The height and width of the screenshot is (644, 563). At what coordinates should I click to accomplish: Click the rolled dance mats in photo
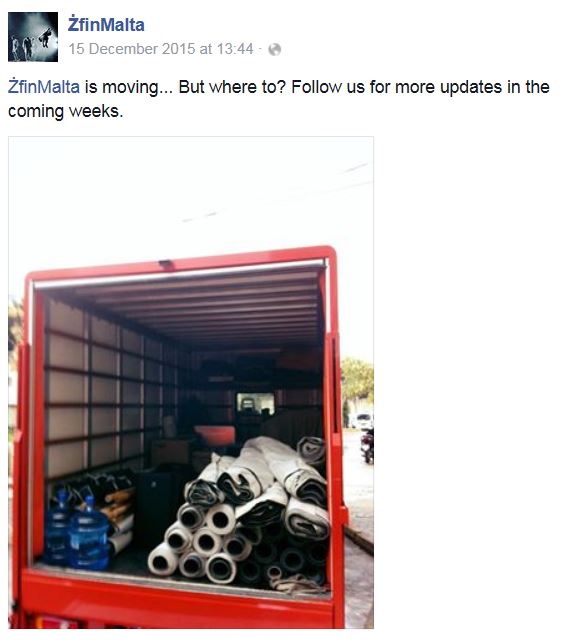(x=240, y=513)
